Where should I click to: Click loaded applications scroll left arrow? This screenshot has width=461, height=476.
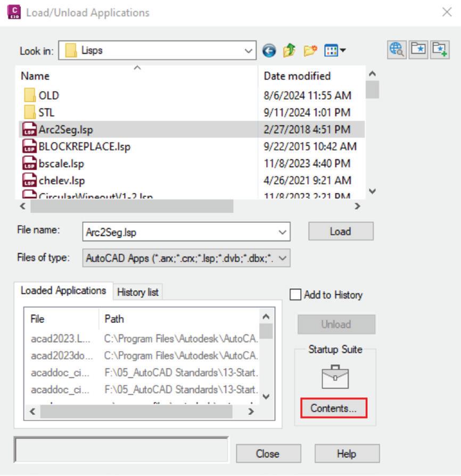pyautogui.click(x=32, y=411)
